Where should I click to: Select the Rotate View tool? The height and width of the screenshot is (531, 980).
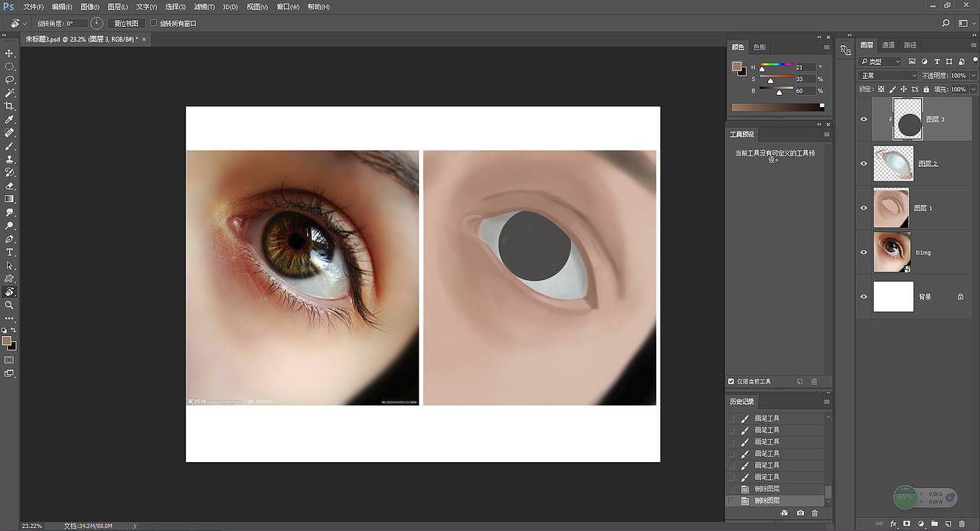click(10, 292)
